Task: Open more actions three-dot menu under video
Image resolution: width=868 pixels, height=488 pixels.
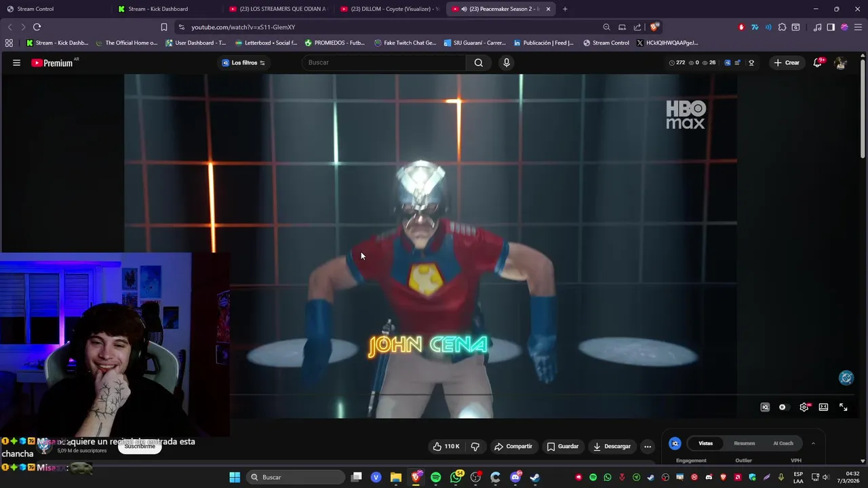Action: point(648,446)
